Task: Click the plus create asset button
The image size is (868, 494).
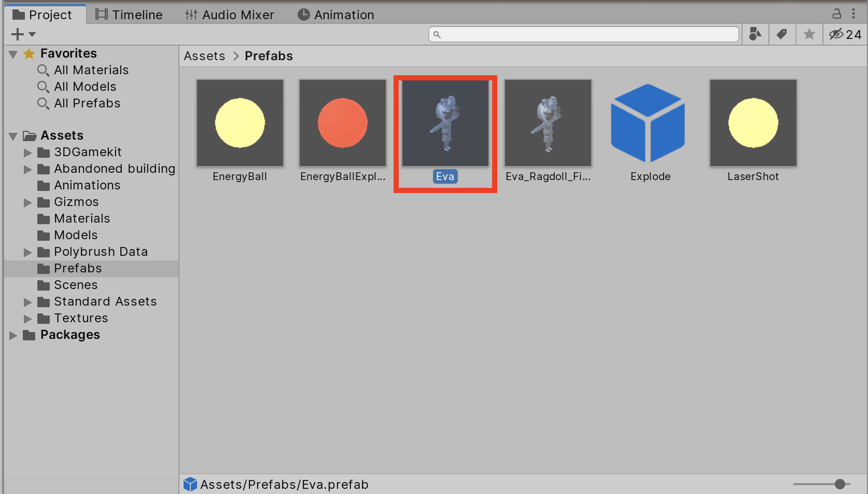Action: [18, 34]
